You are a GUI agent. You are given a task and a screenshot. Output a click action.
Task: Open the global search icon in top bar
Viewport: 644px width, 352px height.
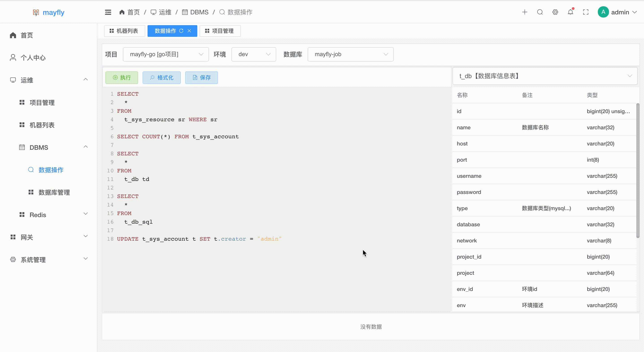540,12
